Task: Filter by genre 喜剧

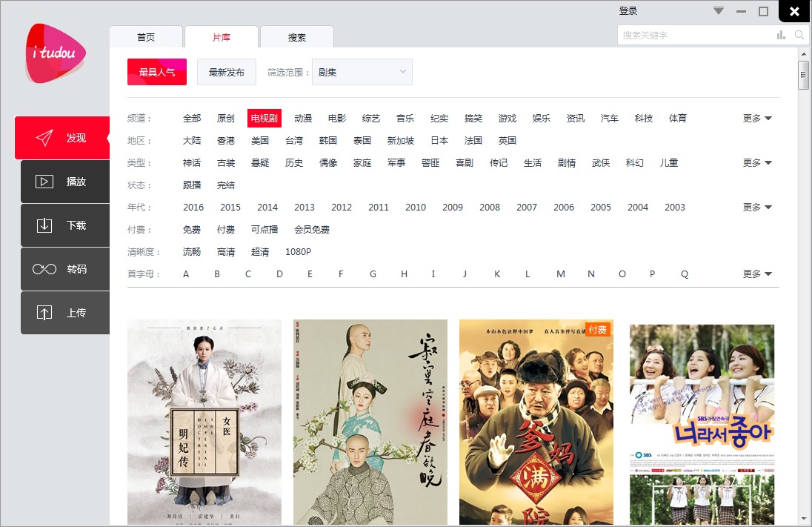Action: click(x=465, y=163)
